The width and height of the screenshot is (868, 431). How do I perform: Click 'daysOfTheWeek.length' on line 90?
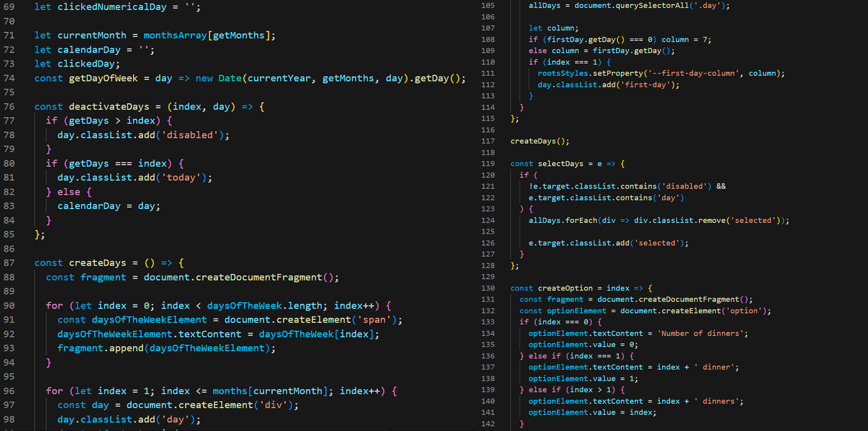(x=265, y=306)
